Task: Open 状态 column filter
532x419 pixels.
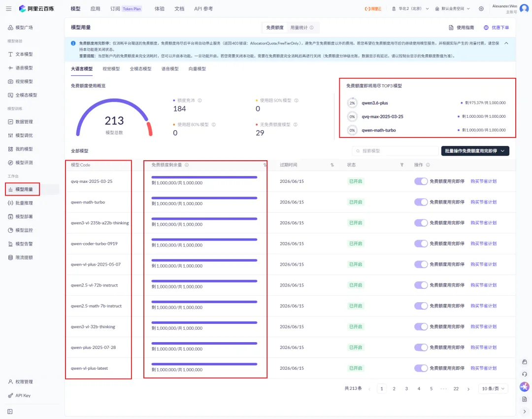Action: (402, 165)
